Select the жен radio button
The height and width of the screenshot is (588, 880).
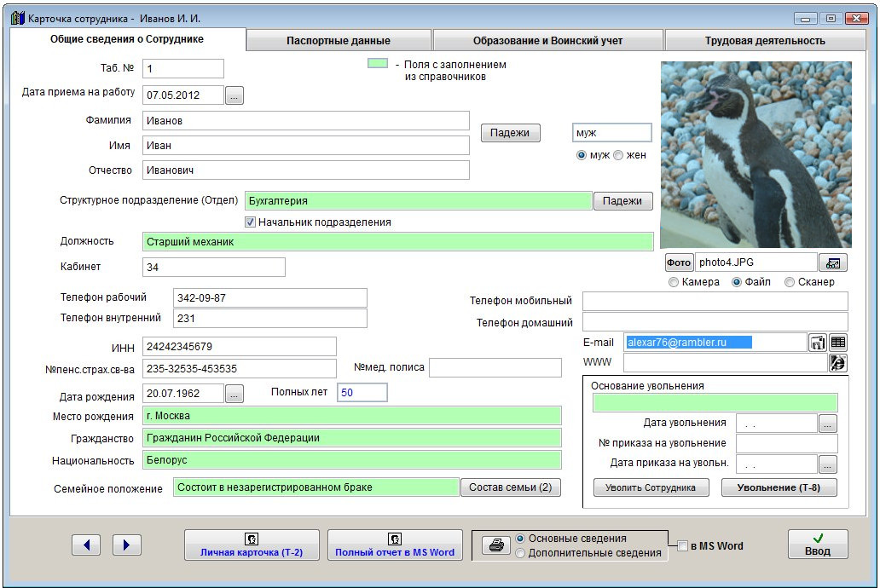pos(619,155)
